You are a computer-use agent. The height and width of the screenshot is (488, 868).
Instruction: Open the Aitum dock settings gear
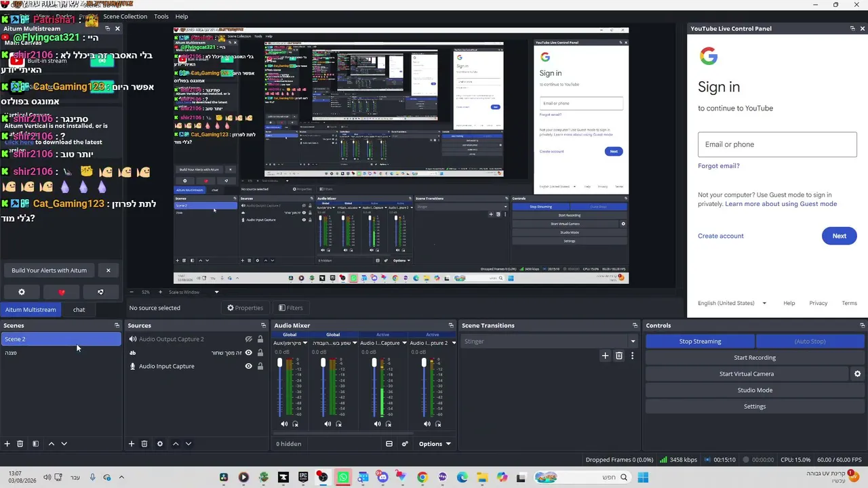(22, 292)
